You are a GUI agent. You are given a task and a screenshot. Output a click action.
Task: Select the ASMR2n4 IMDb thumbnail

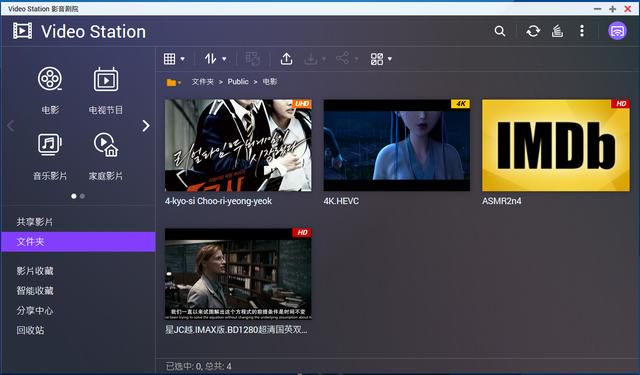pos(556,145)
